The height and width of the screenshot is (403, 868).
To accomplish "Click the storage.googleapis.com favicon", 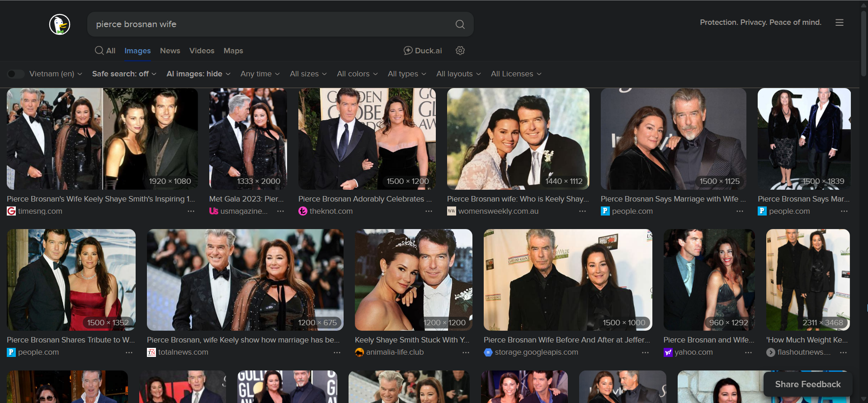I will click(x=488, y=352).
